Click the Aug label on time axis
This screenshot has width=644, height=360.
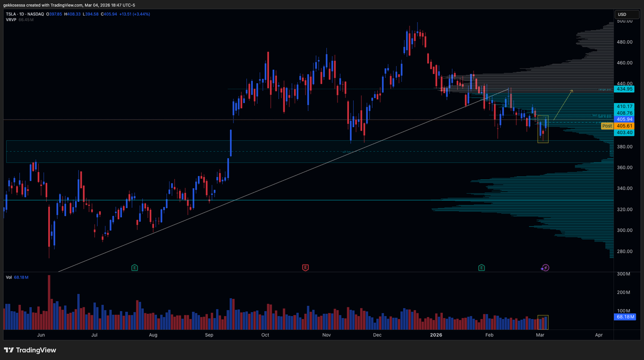tap(153, 335)
